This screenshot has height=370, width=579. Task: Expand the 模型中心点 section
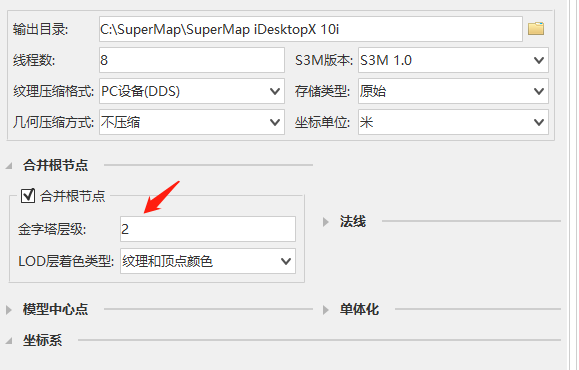8,309
